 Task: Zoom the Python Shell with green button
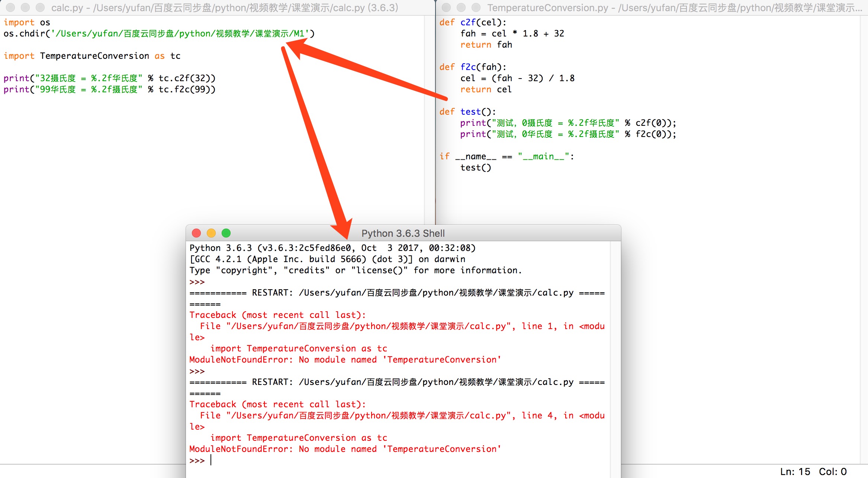[226, 233]
